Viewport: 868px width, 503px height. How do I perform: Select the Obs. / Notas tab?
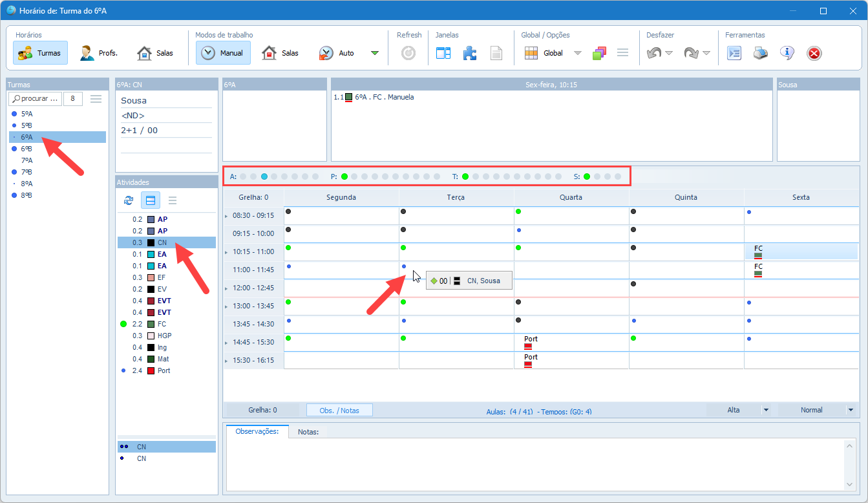pos(339,410)
